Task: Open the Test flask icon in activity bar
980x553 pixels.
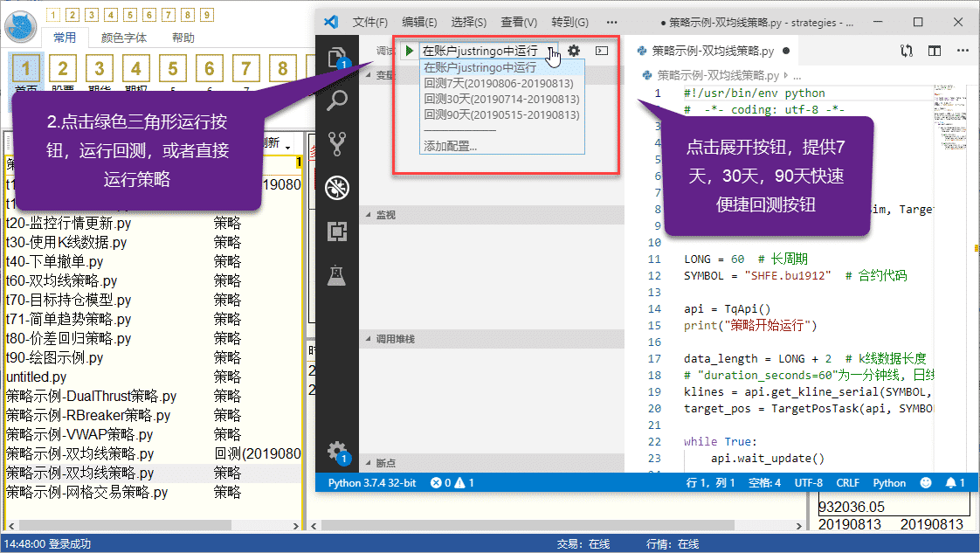Action: click(336, 275)
